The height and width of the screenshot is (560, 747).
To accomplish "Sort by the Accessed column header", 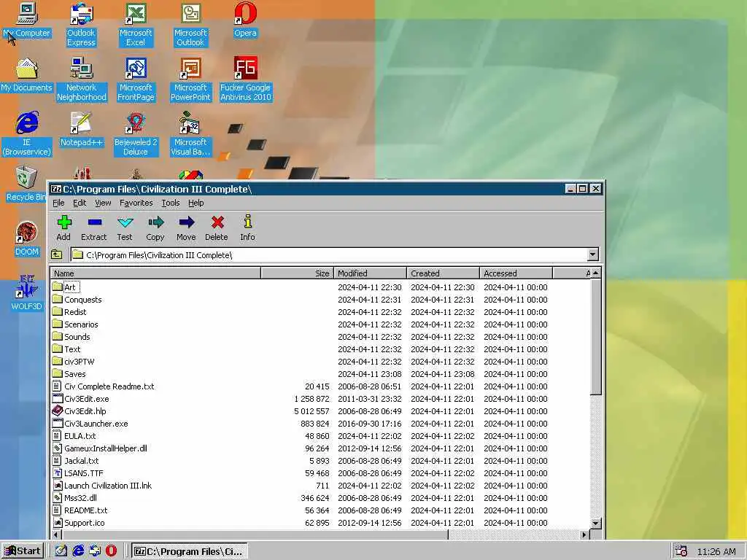I will 516,273.
